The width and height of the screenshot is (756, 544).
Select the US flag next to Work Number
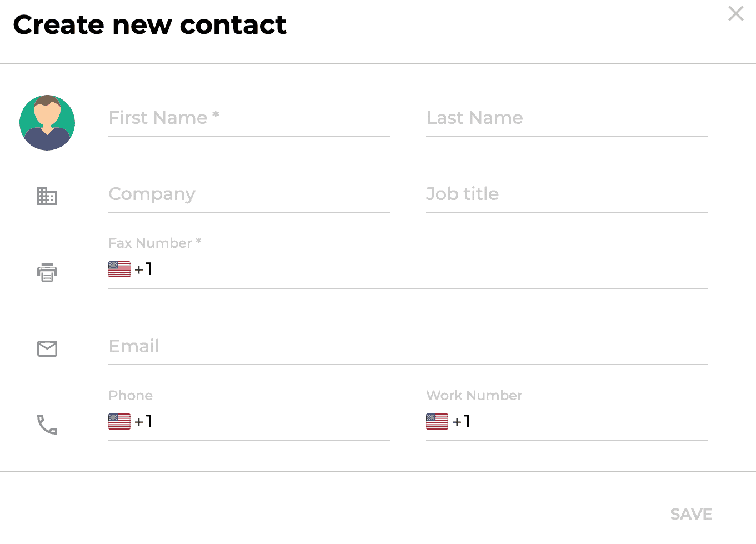[437, 421]
